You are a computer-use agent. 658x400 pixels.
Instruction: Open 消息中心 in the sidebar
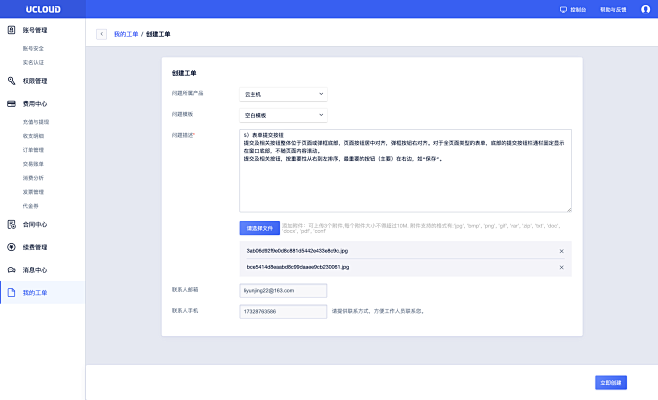(x=34, y=270)
